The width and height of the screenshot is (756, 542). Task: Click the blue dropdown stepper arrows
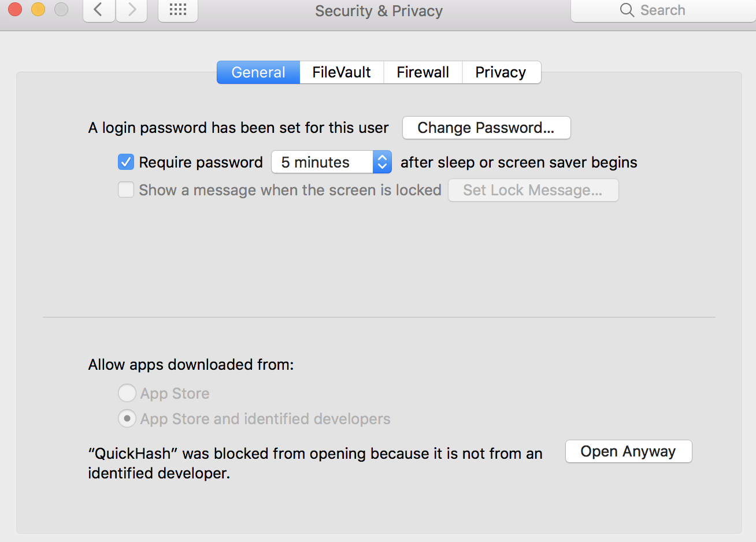(382, 162)
